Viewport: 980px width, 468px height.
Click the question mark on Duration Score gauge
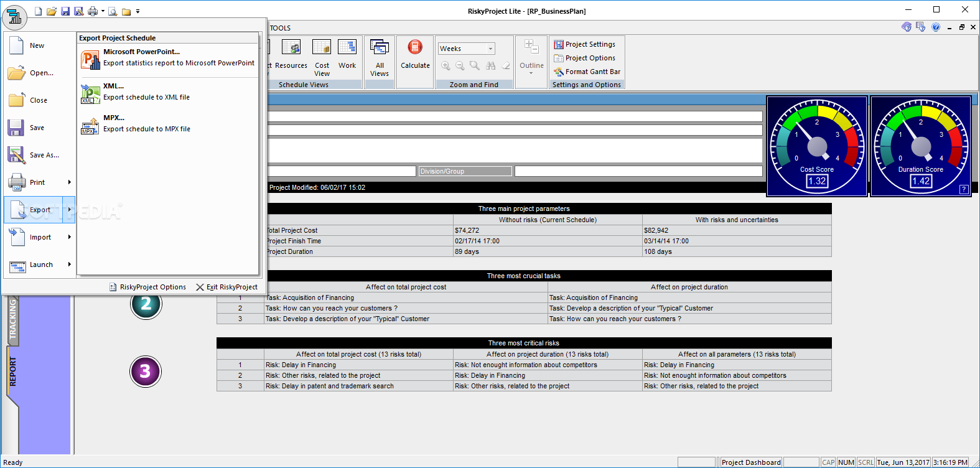pyautogui.click(x=964, y=189)
